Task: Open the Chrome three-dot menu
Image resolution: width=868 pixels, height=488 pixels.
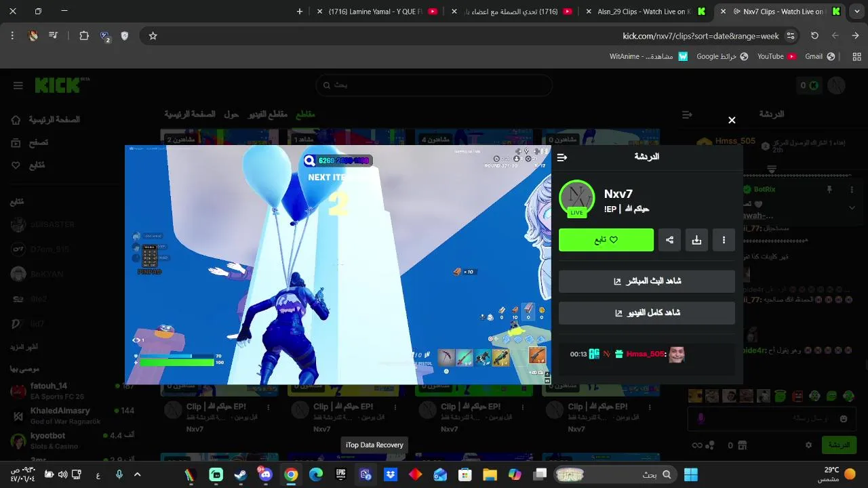Action: pyautogui.click(x=12, y=36)
